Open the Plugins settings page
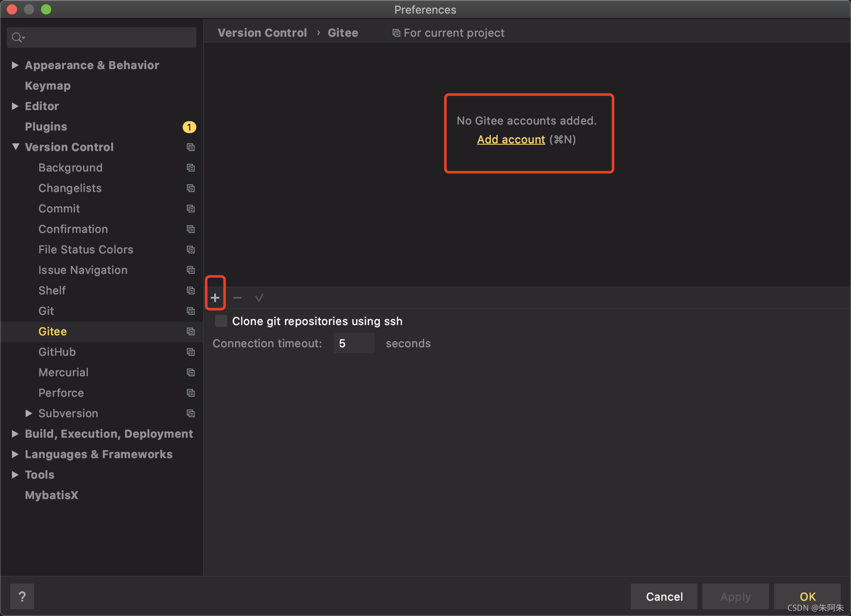 (x=46, y=127)
